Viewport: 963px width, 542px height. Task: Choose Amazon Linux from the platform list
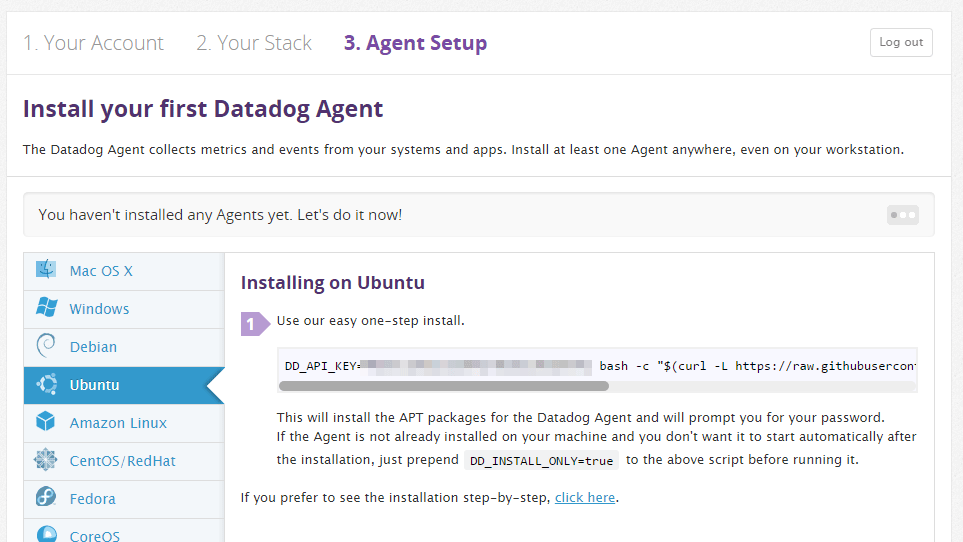(124, 424)
